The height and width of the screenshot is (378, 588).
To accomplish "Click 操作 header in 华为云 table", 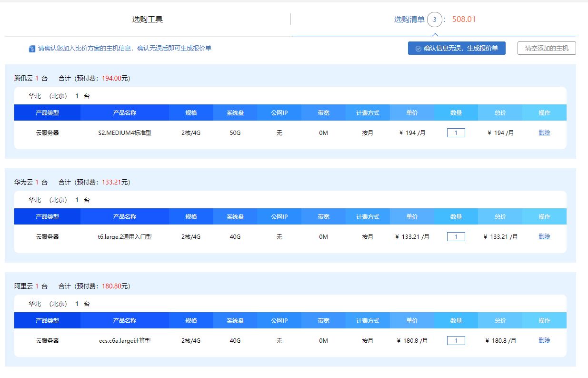I will (544, 217).
